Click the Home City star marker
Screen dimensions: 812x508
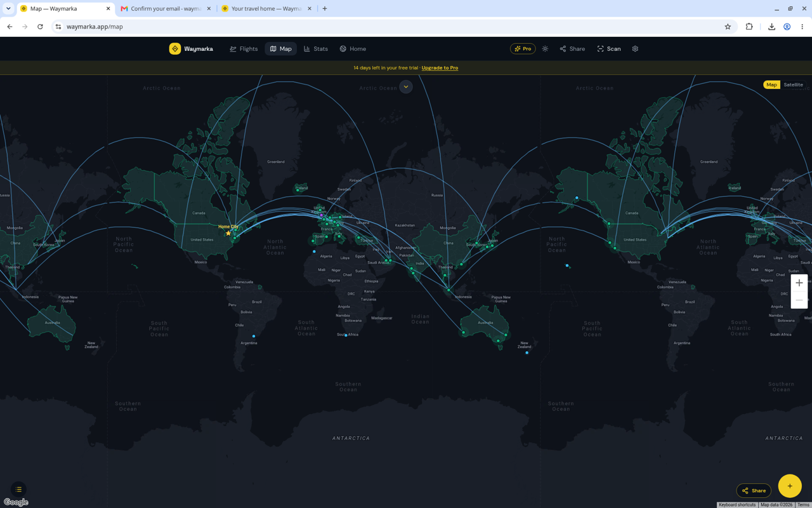228,233
